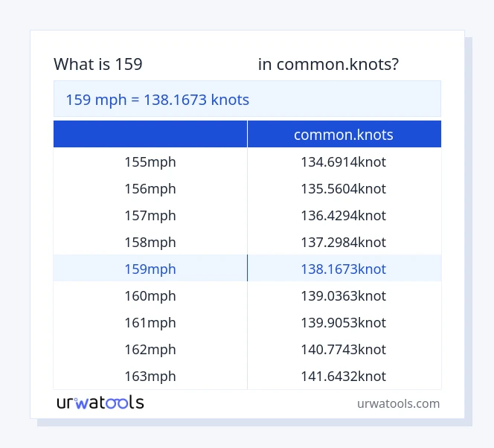Select the 141.6432knot cell
The width and height of the screenshot is (494, 448).
pyautogui.click(x=344, y=376)
